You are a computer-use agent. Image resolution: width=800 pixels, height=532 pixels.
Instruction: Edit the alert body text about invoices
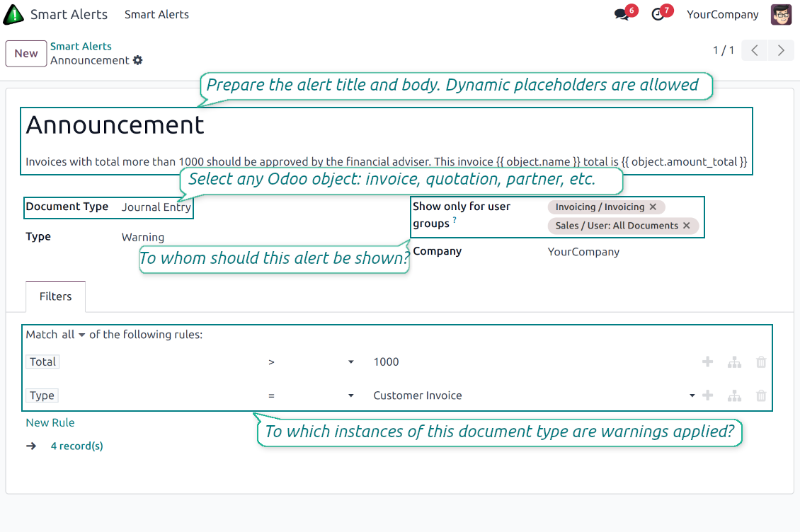tap(387, 162)
